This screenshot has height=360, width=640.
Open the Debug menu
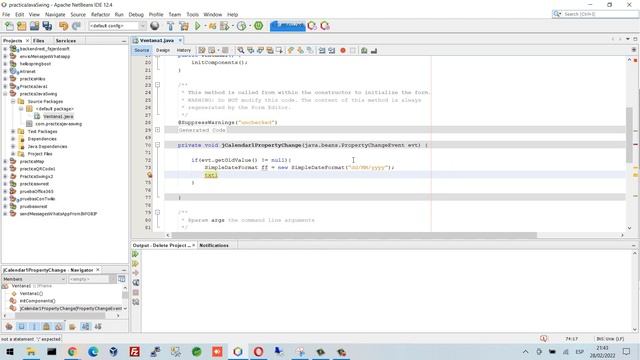pyautogui.click(x=136, y=14)
